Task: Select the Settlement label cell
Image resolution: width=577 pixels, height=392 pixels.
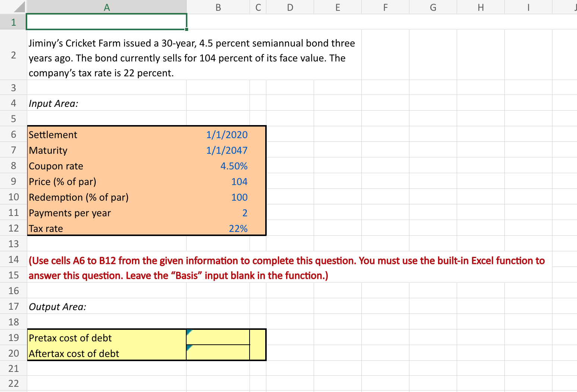Action: click(106, 134)
